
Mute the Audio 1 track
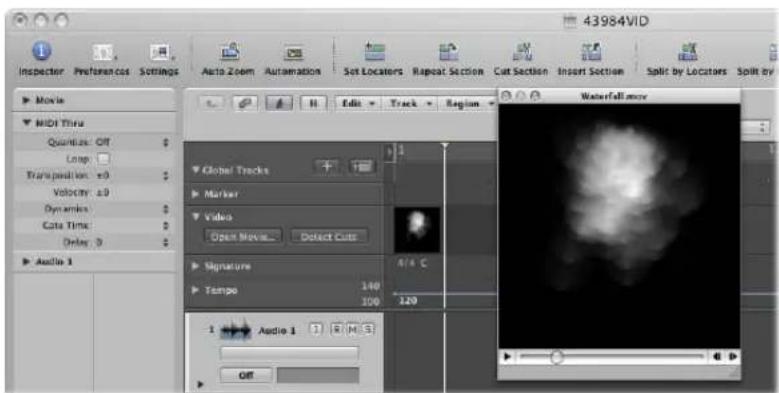352,329
